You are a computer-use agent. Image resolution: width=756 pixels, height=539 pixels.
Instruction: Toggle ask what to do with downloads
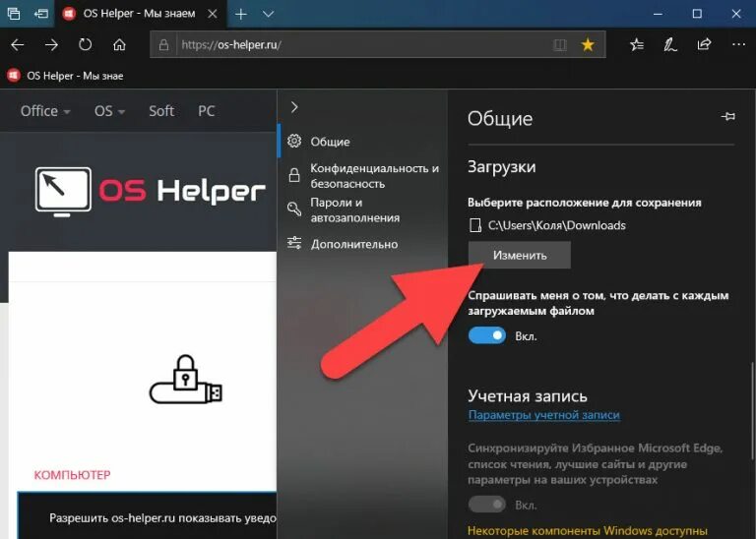click(487, 335)
